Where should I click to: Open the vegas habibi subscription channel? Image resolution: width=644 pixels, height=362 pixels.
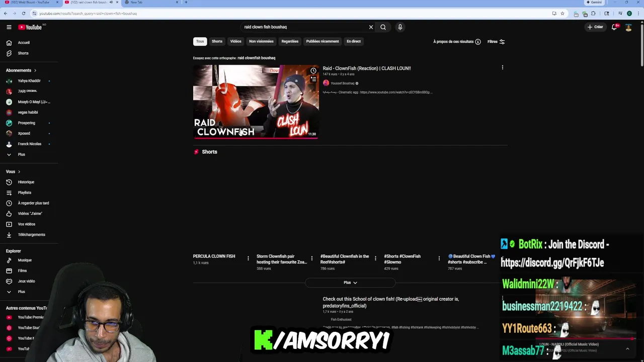(29, 113)
